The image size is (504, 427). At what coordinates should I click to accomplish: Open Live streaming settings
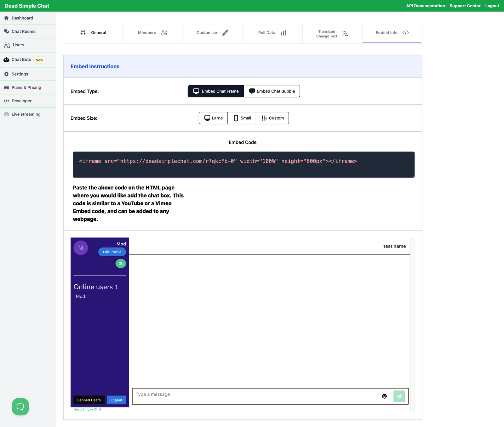[x=26, y=114]
